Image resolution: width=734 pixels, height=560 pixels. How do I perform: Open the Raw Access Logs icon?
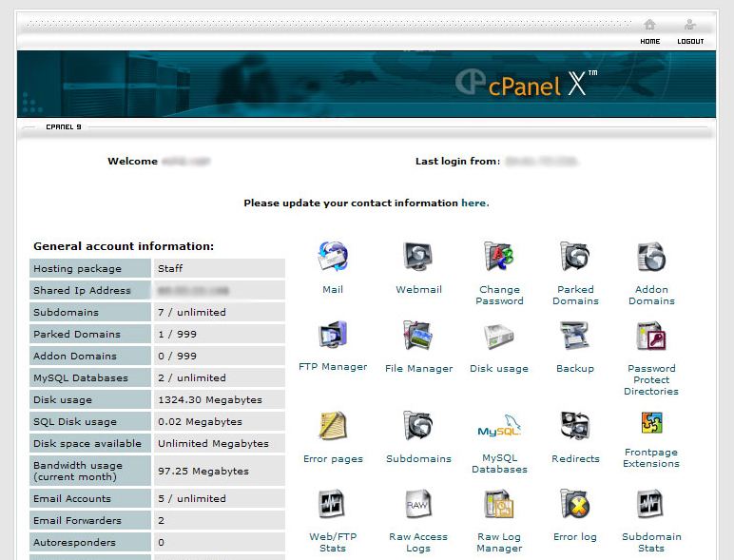(x=418, y=505)
